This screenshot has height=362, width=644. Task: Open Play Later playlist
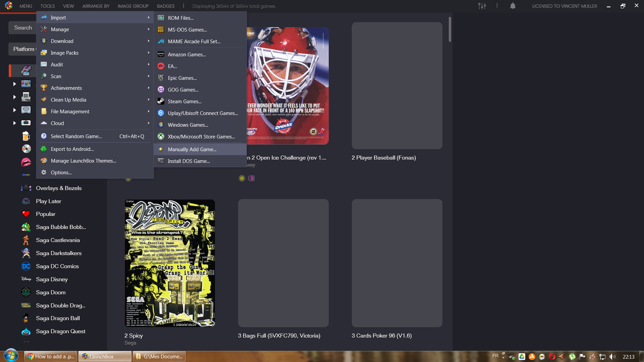[x=49, y=201]
